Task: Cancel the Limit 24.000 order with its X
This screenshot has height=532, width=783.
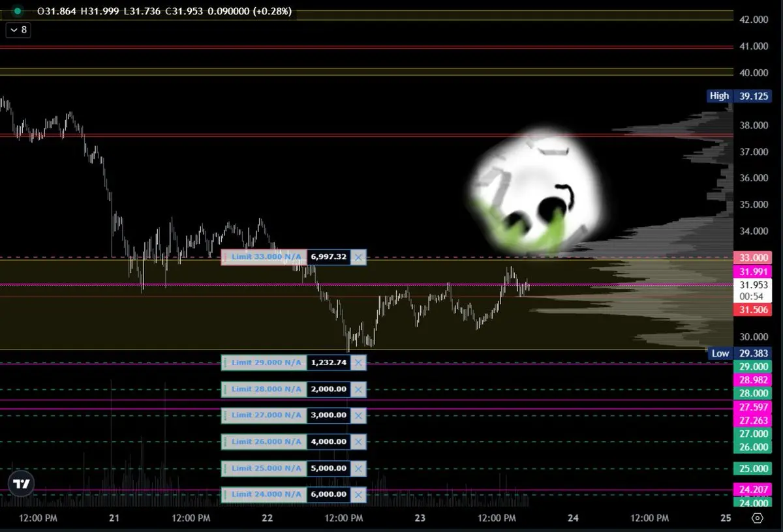Action: 358,495
